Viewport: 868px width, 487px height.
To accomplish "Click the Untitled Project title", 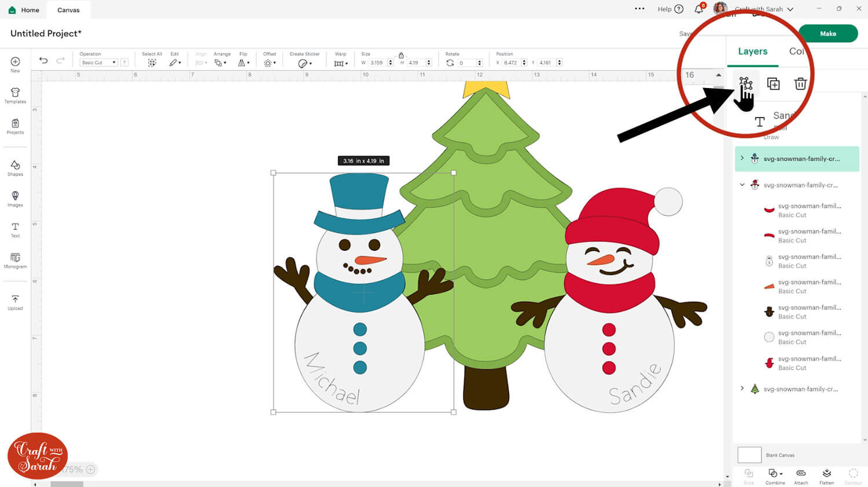I will (x=46, y=33).
